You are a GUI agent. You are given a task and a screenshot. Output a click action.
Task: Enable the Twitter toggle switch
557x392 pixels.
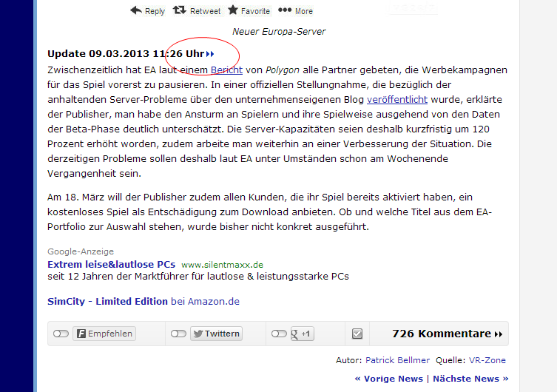pyautogui.click(x=178, y=334)
